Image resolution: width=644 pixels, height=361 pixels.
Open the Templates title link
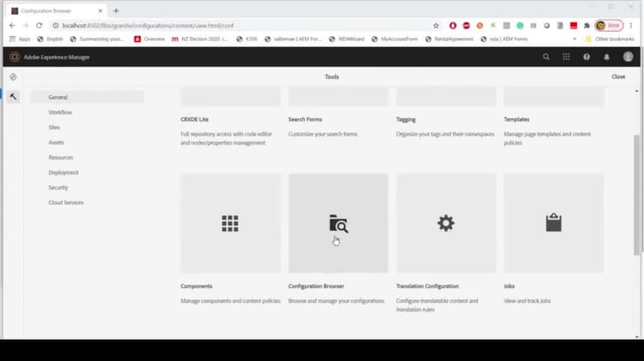tap(517, 119)
